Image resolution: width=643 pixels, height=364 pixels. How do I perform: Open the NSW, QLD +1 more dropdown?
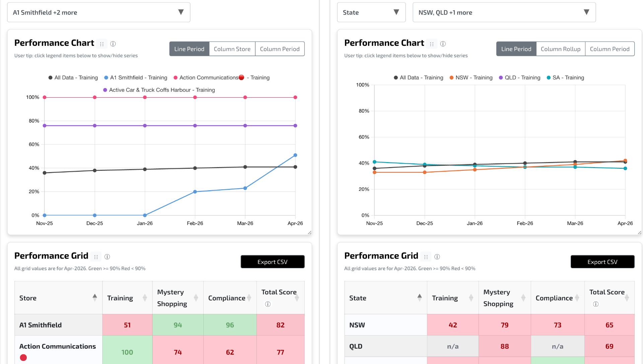click(x=504, y=12)
